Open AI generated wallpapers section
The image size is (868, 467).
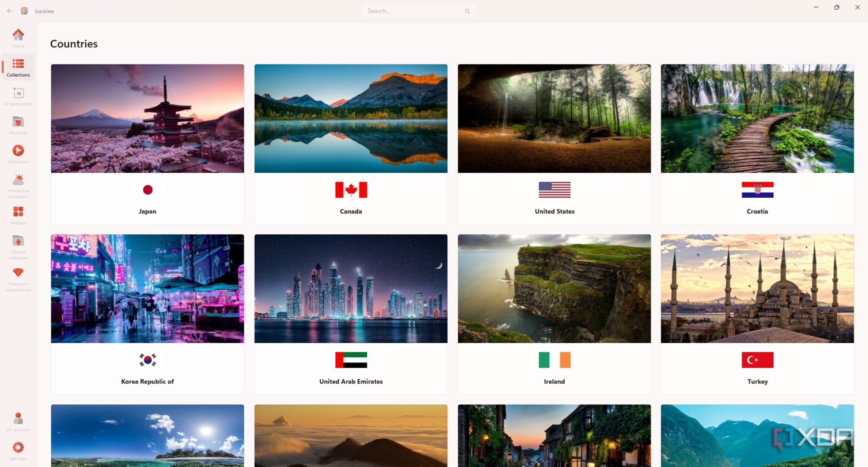pyautogui.click(x=18, y=96)
